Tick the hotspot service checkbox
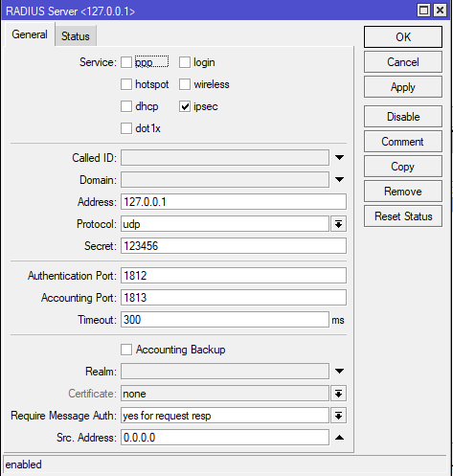 126,84
